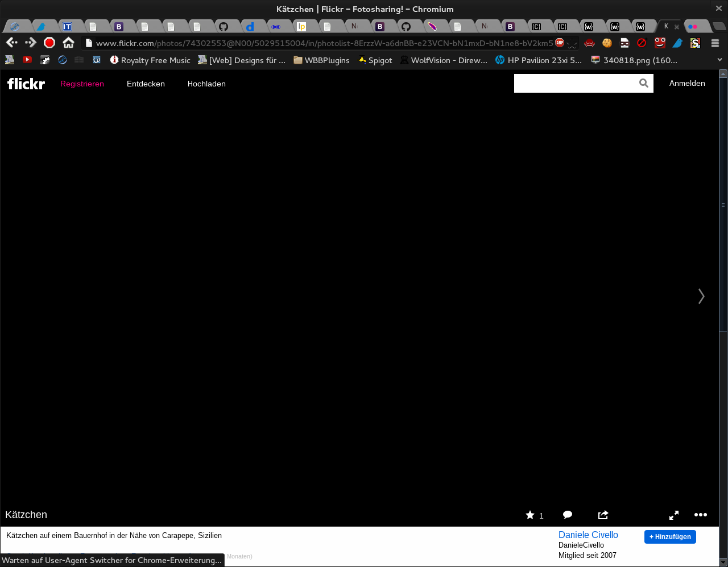Open the Entdecken menu item
This screenshot has width=728, height=567.
(146, 84)
